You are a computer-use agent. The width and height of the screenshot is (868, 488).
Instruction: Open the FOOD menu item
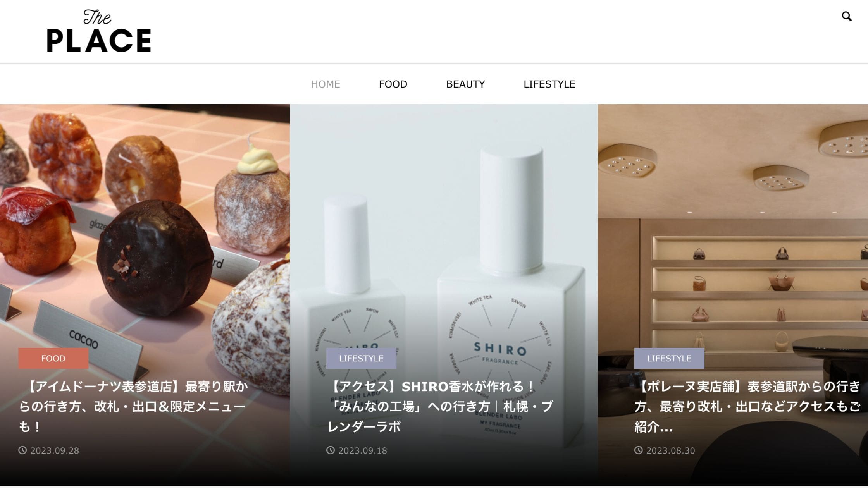(x=393, y=84)
